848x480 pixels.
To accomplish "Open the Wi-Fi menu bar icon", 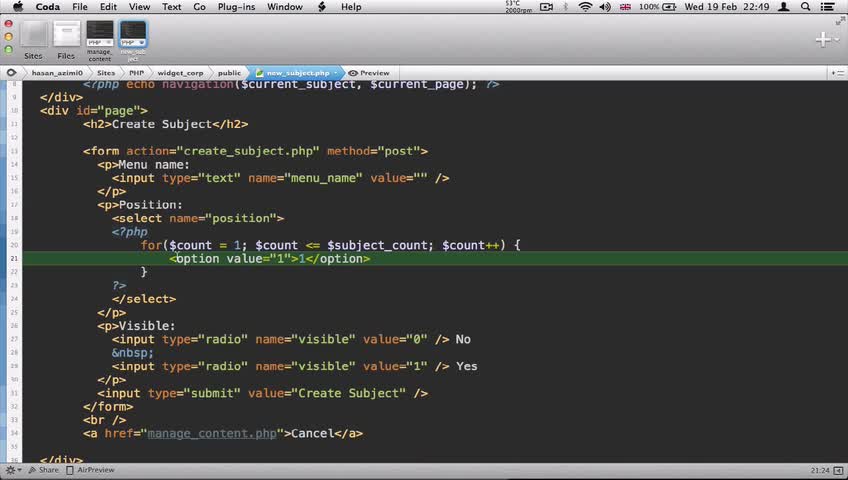I will [x=585, y=7].
